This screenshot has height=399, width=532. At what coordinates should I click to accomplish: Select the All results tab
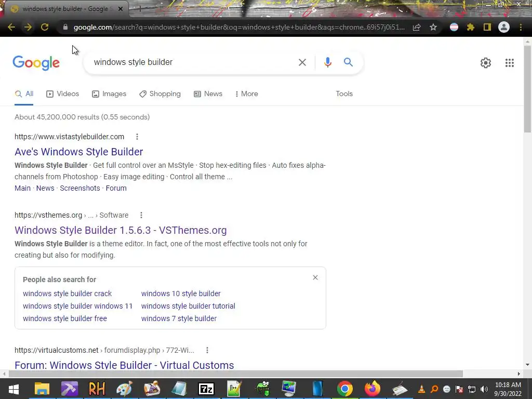point(24,94)
